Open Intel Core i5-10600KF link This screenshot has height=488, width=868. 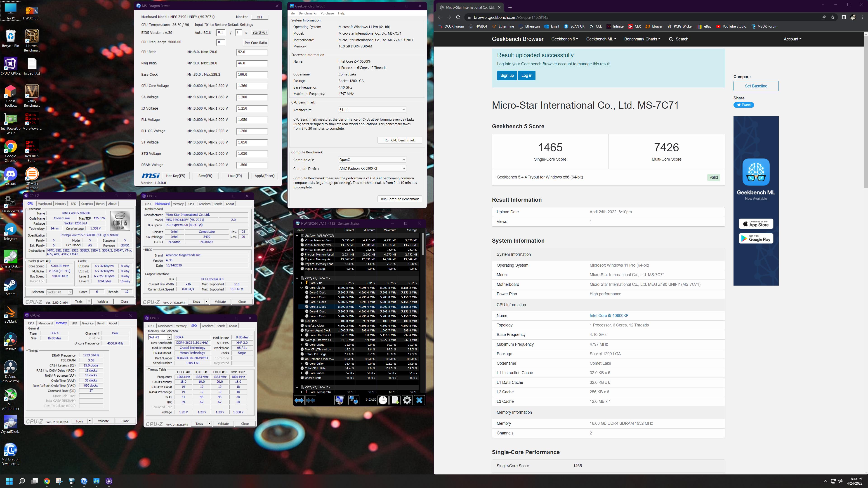pos(609,316)
